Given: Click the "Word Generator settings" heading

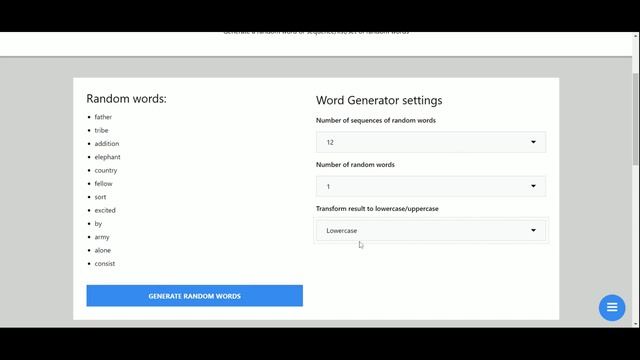Looking at the screenshot, I should click(379, 100).
